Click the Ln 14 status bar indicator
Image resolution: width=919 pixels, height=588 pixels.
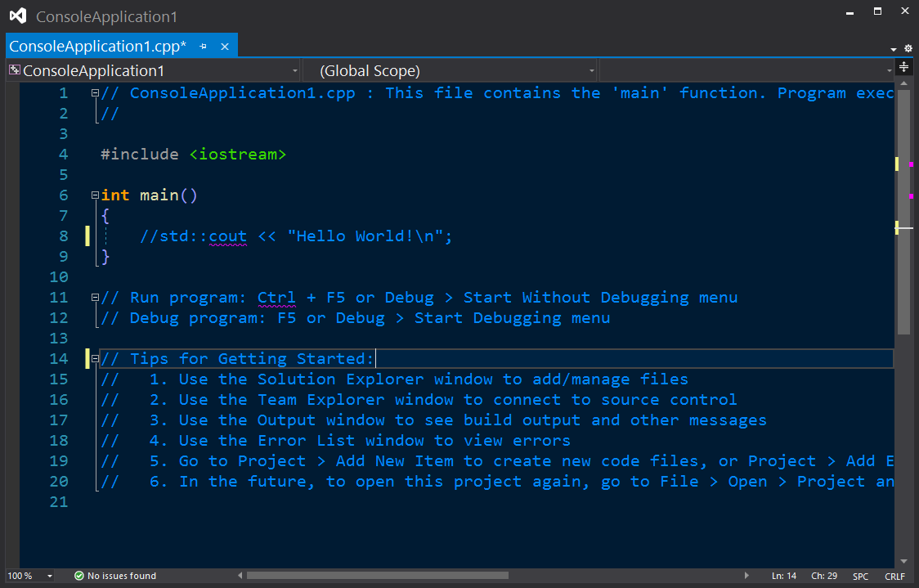click(783, 576)
